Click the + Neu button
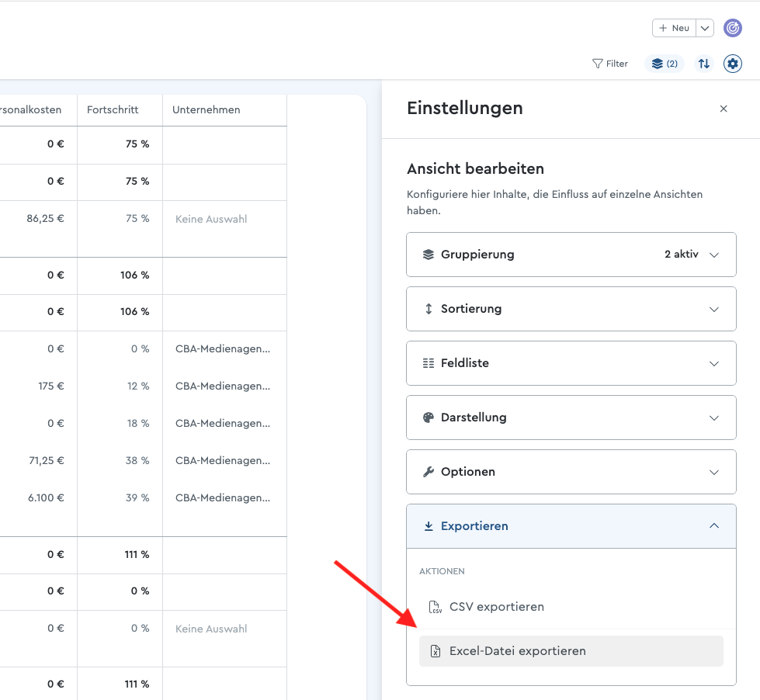This screenshot has height=700, width=760. (674, 28)
